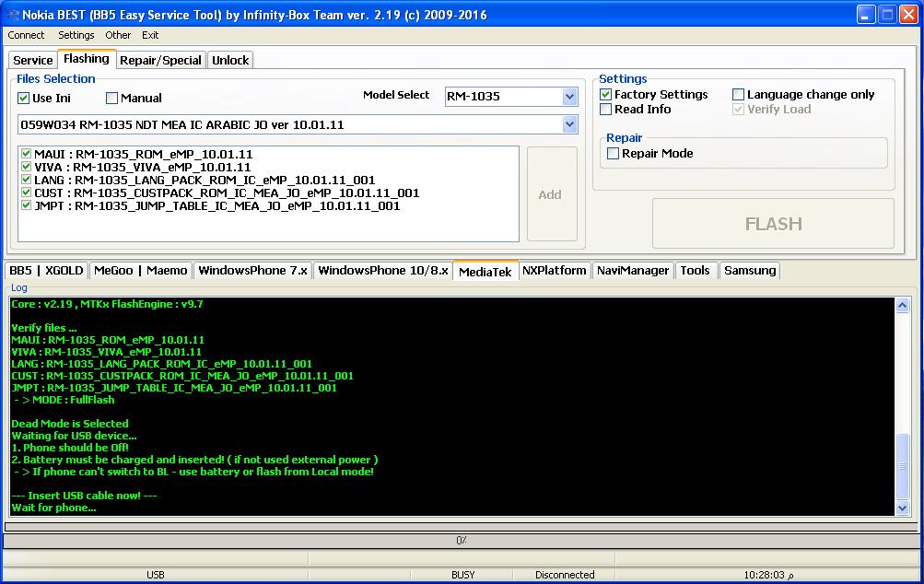924x584 pixels.
Task: Click the log scrollbar thumb
Action: click(x=902, y=465)
